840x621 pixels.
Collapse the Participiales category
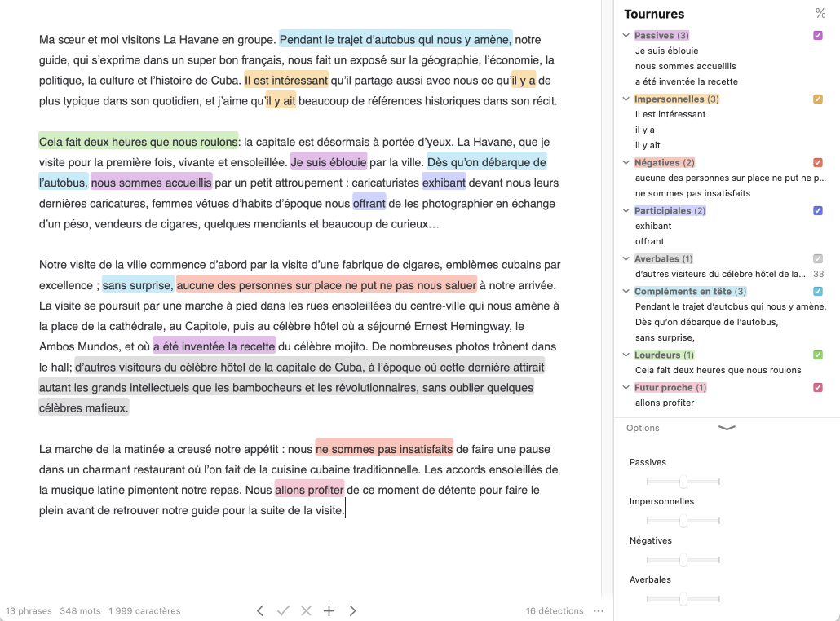click(626, 211)
